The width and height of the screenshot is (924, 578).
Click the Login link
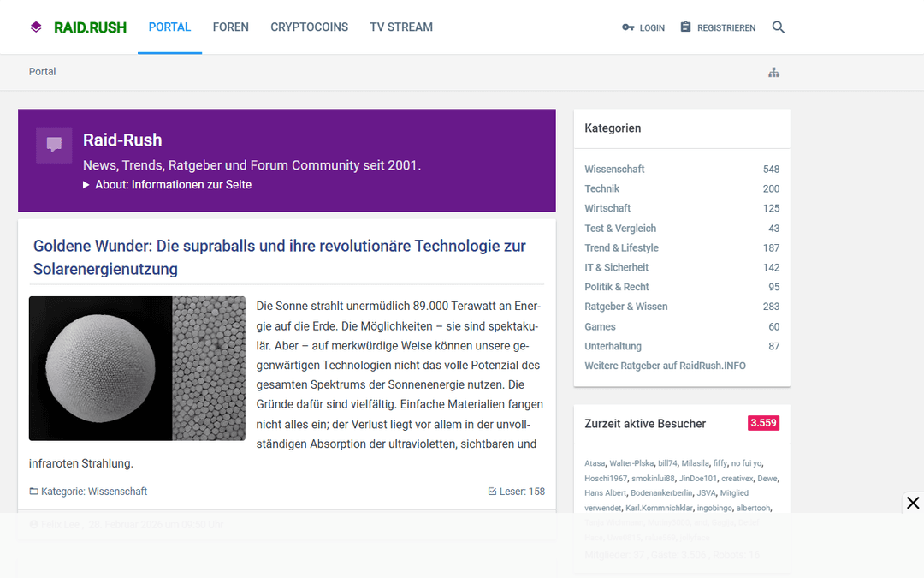pos(652,27)
